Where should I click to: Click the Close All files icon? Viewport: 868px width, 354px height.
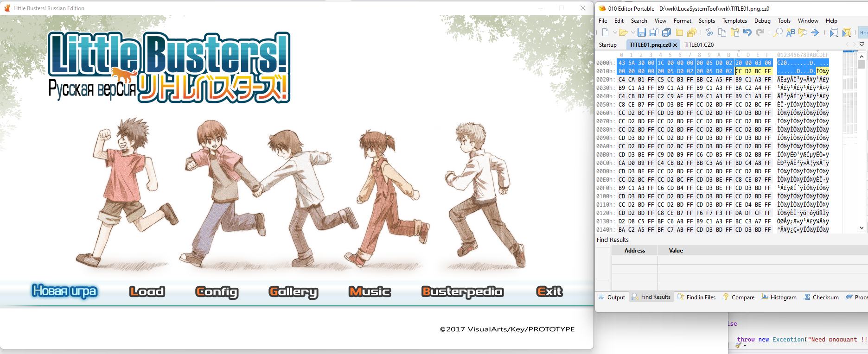coord(692,32)
